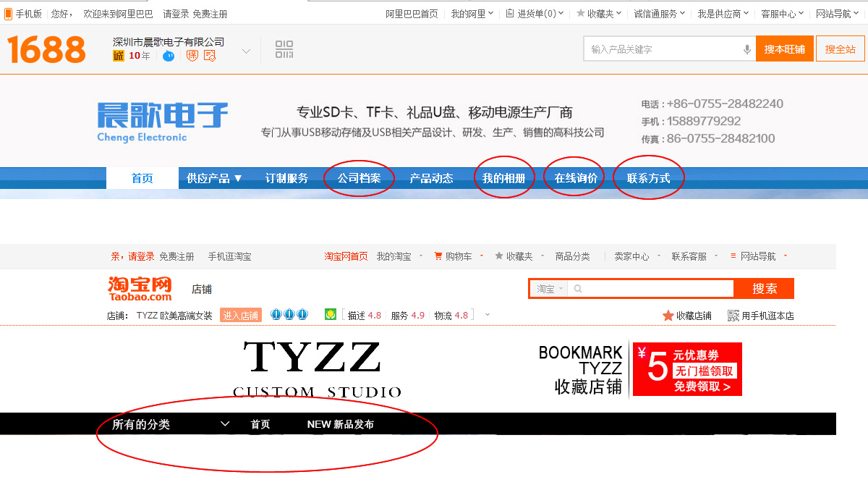This screenshot has height=485, width=868.
Task: Click the star icon beside 1688 收藏夹
Action: 581,14
